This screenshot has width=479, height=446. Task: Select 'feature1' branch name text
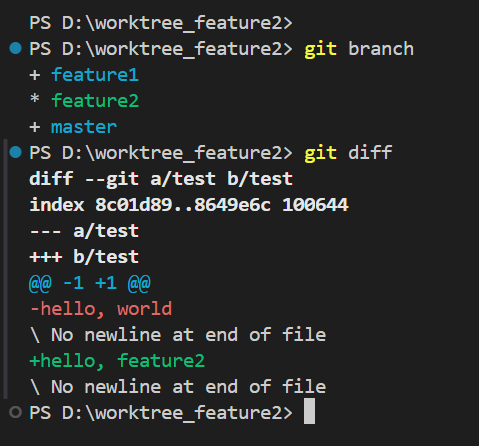click(x=95, y=75)
